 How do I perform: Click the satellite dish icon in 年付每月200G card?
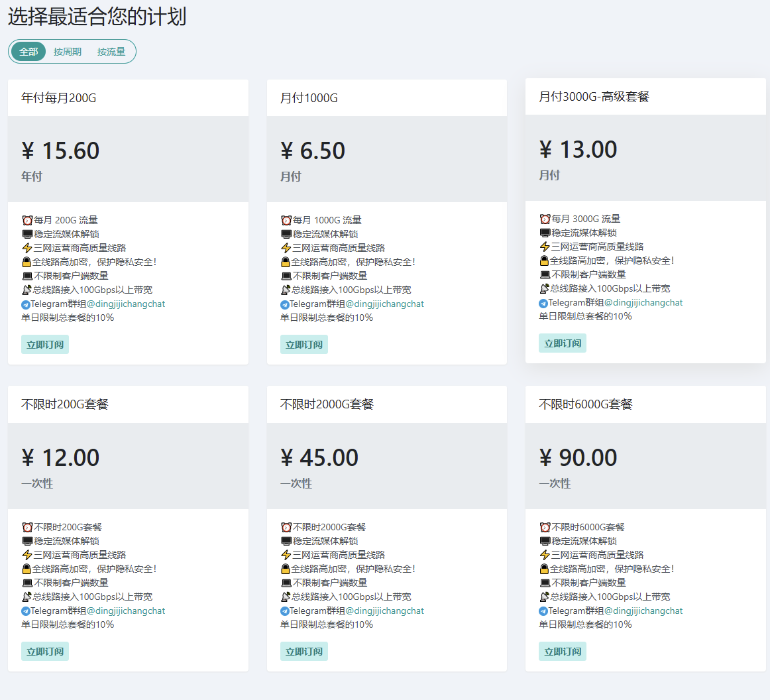point(27,290)
